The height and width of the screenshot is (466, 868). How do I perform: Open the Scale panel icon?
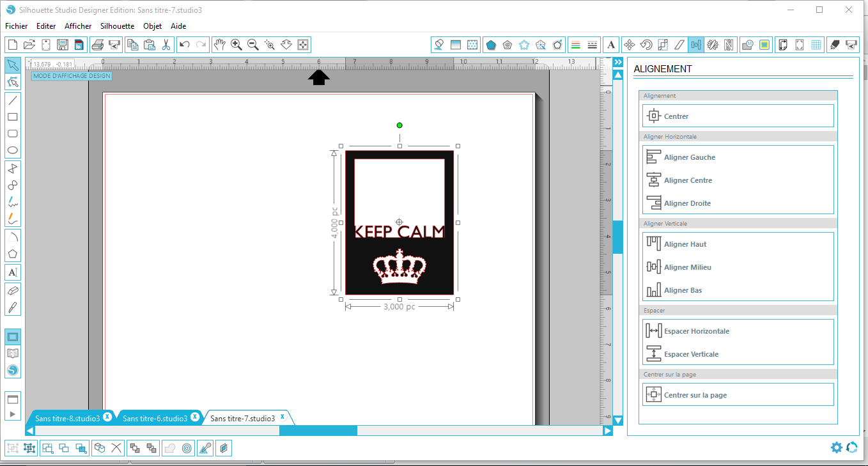coord(663,45)
